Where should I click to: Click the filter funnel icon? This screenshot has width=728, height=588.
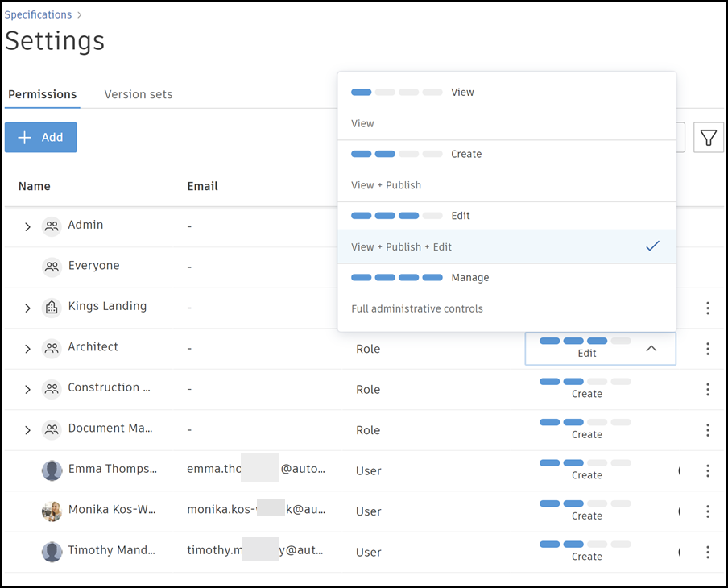[708, 138]
